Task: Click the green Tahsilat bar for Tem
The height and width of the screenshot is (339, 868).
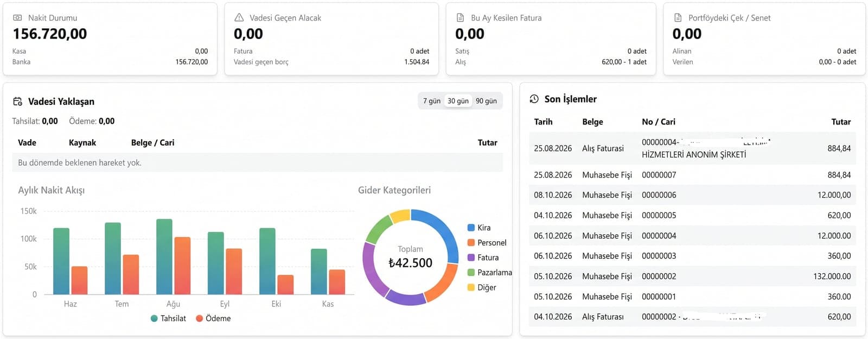Action: (113, 259)
